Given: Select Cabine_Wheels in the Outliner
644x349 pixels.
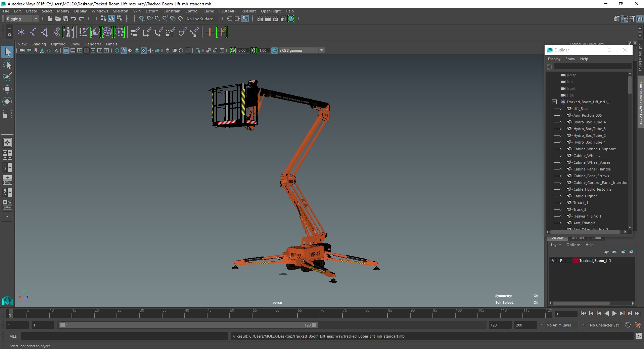Looking at the screenshot, I should point(587,156).
